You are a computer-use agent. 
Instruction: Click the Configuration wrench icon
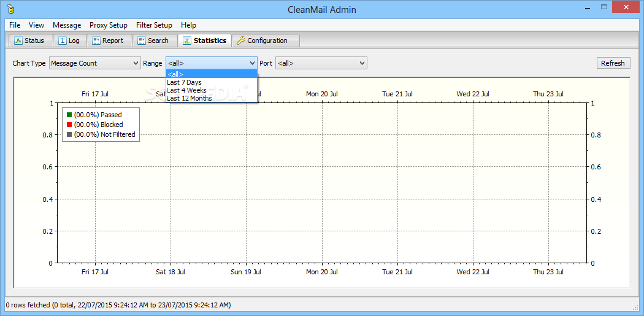click(241, 40)
